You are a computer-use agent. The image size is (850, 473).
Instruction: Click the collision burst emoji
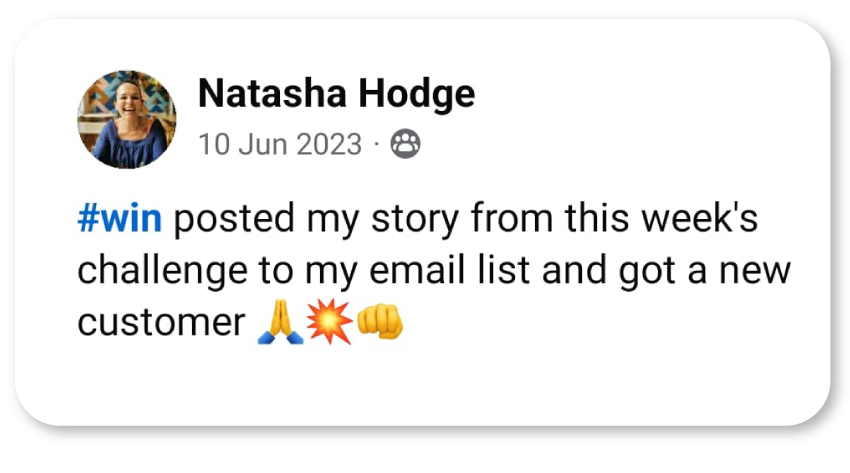coord(330,322)
